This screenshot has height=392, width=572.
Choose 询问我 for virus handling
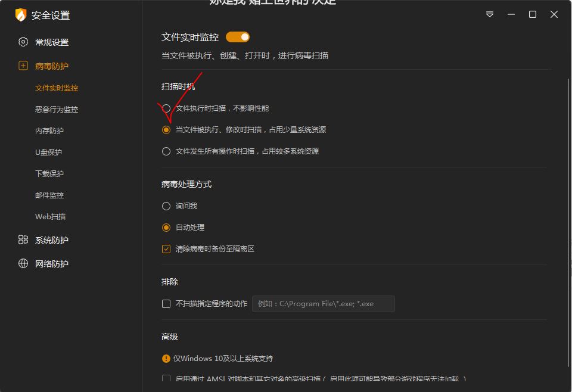[x=166, y=206]
